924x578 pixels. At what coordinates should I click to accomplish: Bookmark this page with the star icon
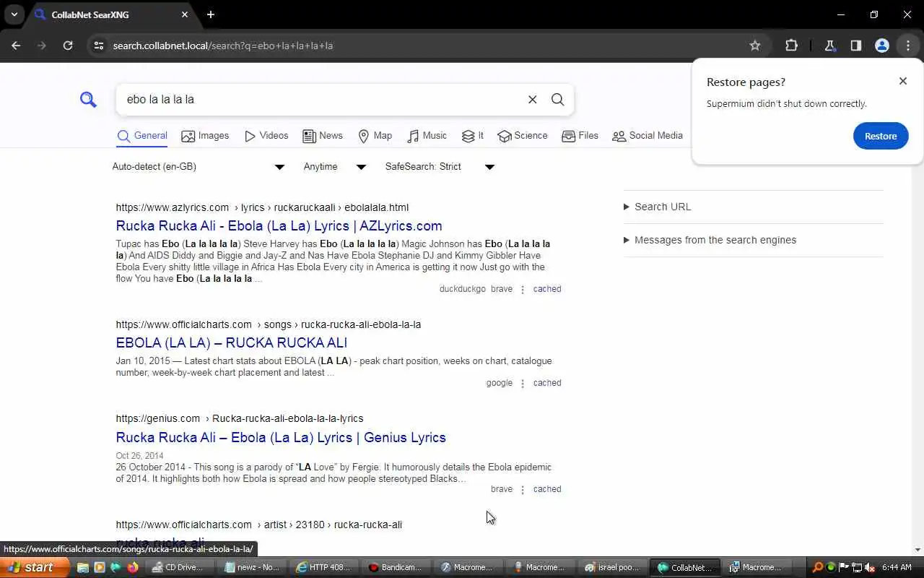[755, 46]
